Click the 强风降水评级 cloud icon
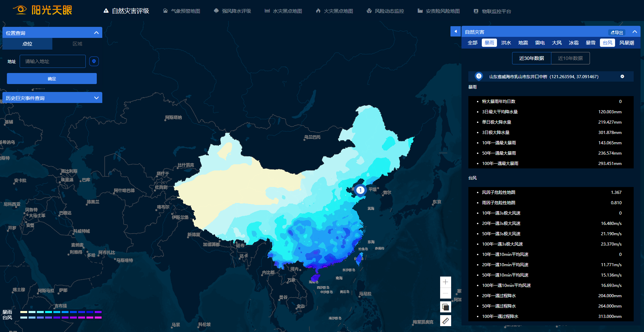This screenshot has width=644, height=332. click(x=216, y=11)
